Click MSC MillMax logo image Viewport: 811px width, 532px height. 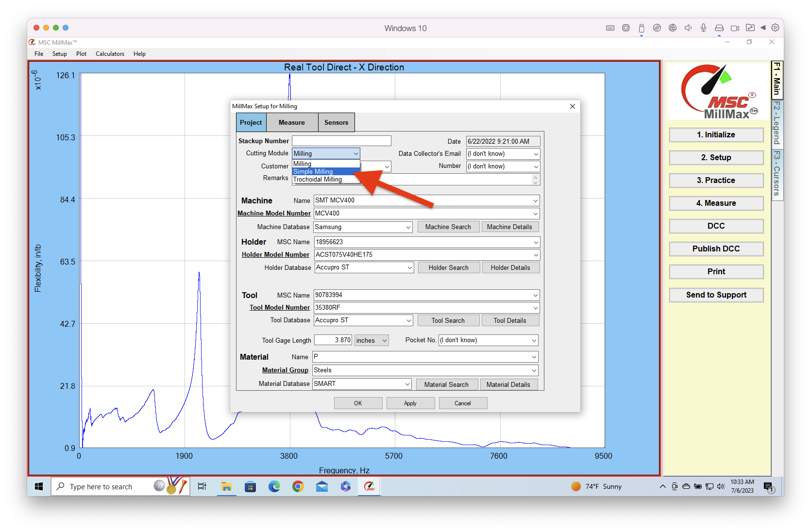pyautogui.click(x=719, y=92)
